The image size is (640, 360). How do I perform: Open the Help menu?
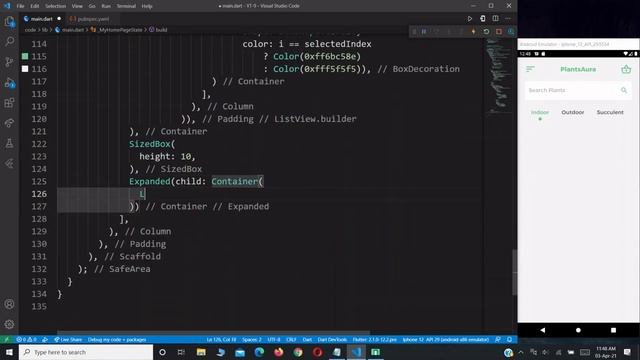pos(147,6)
